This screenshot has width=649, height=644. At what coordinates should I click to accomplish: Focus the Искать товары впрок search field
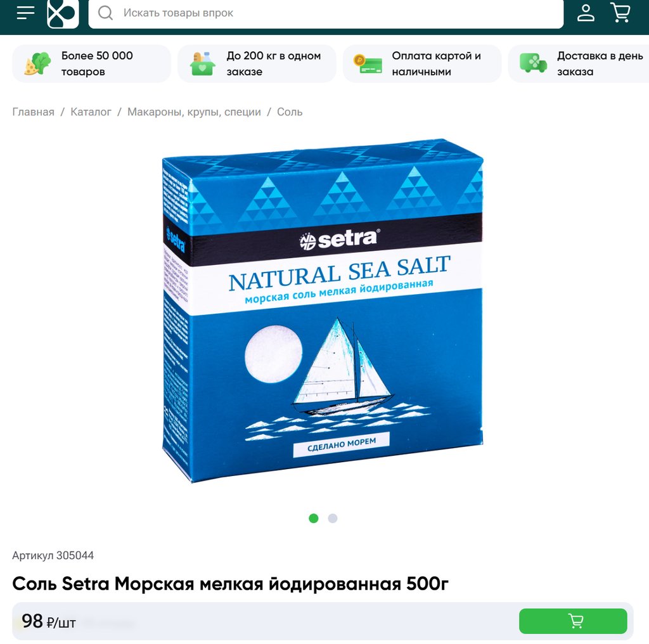click(x=326, y=14)
